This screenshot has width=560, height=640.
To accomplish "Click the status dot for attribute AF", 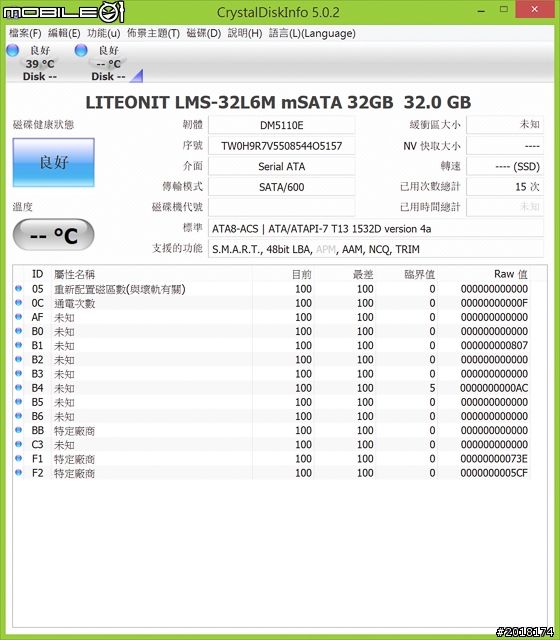I will (x=18, y=317).
